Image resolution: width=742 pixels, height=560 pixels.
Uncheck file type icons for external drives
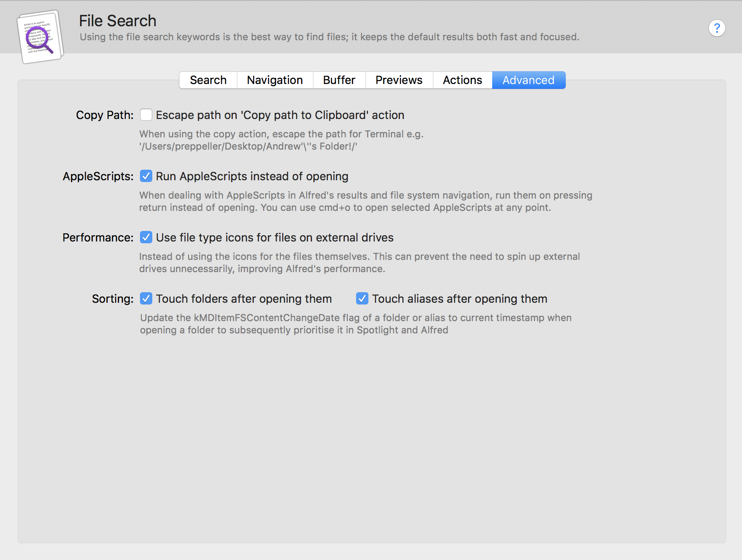pos(146,237)
